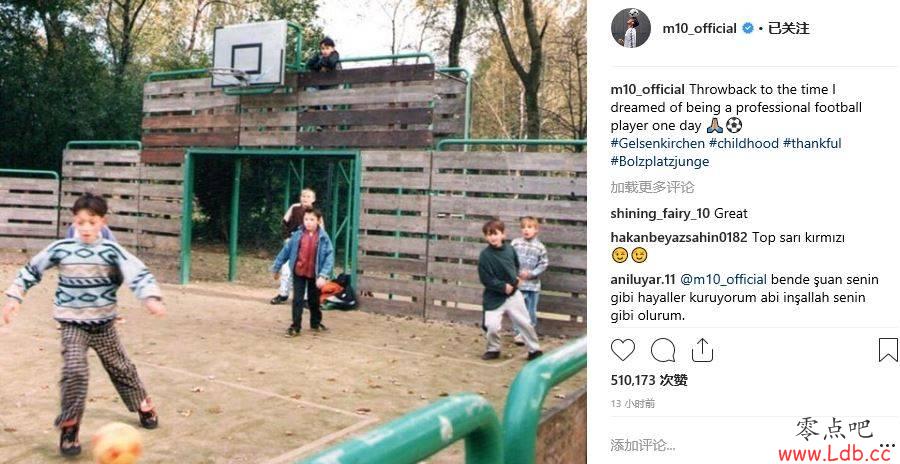The height and width of the screenshot is (464, 900).
Task: Click the blue verified badge
Action: [747, 28]
